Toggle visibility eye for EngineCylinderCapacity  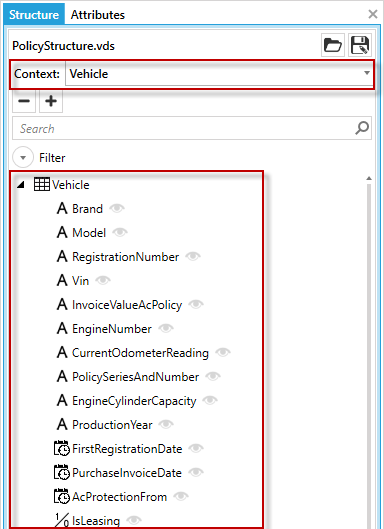pyautogui.click(x=210, y=400)
